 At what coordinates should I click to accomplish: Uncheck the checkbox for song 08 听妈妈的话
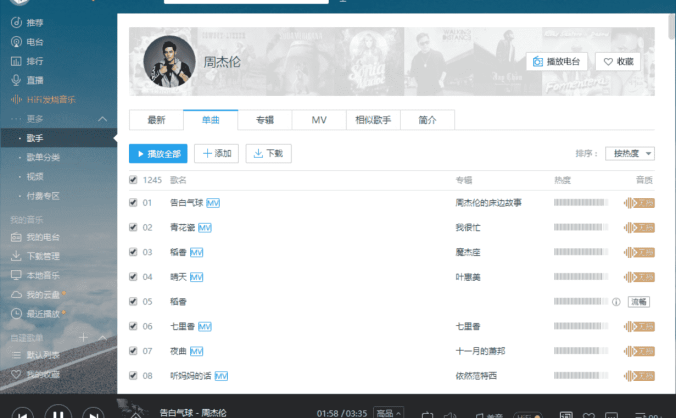(x=133, y=376)
